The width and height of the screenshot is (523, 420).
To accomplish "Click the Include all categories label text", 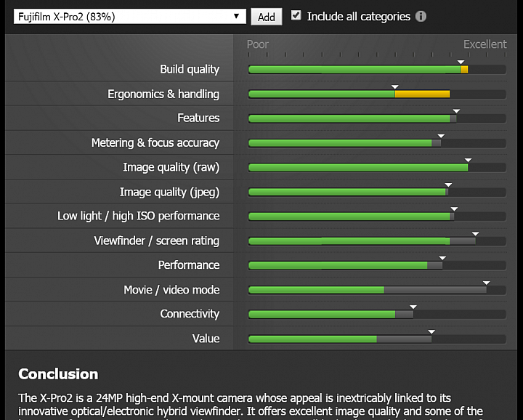I will pos(359,16).
